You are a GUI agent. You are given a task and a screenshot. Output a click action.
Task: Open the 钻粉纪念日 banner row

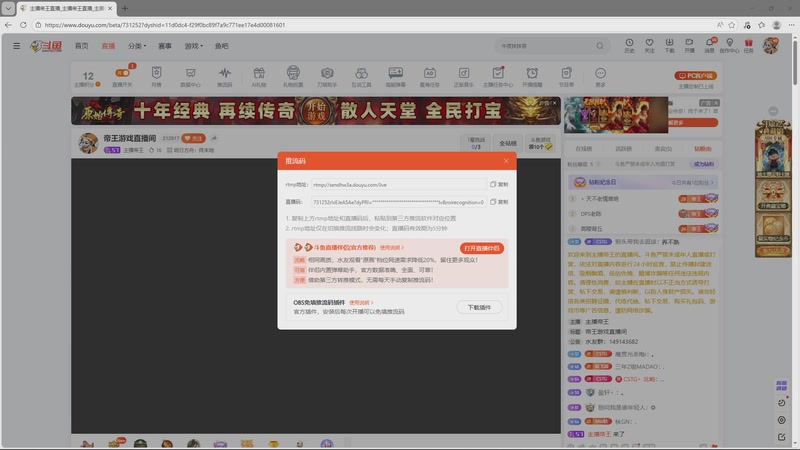coord(644,182)
